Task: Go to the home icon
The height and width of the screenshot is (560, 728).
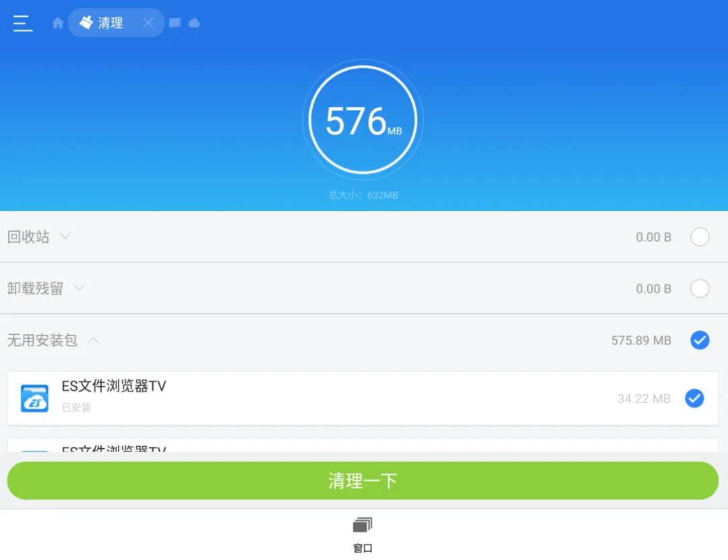Action: pyautogui.click(x=57, y=23)
